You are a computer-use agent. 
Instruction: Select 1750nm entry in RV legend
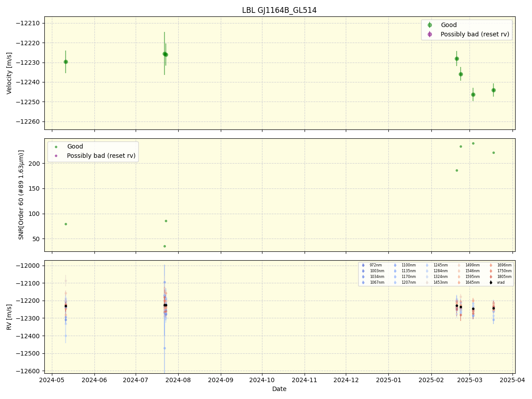(x=505, y=271)
